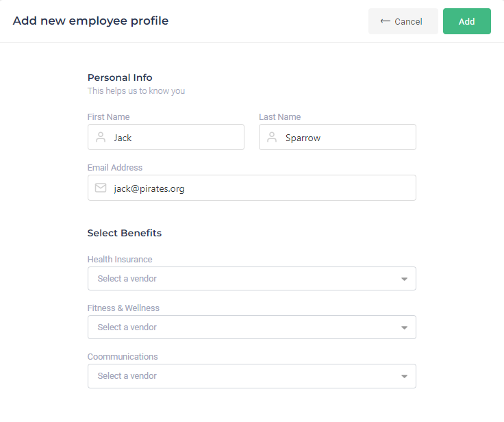Open the Coommunications vendor dropdown

tap(251, 376)
